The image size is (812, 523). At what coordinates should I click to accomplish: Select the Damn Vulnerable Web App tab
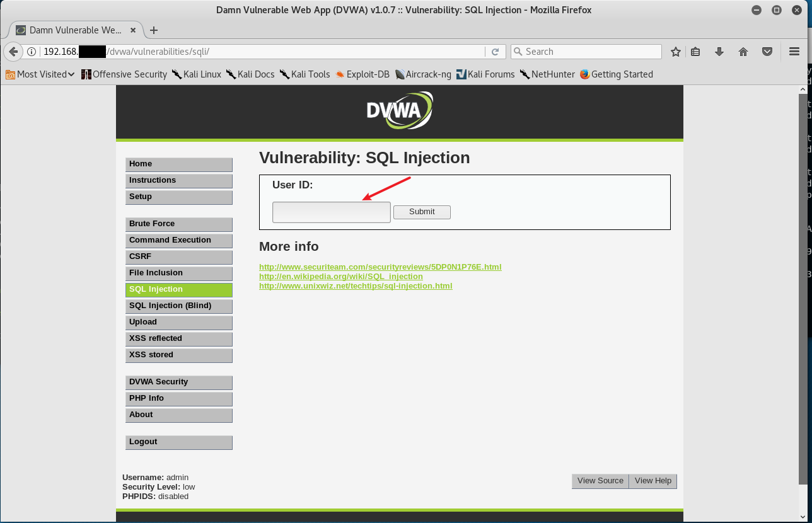click(x=76, y=30)
